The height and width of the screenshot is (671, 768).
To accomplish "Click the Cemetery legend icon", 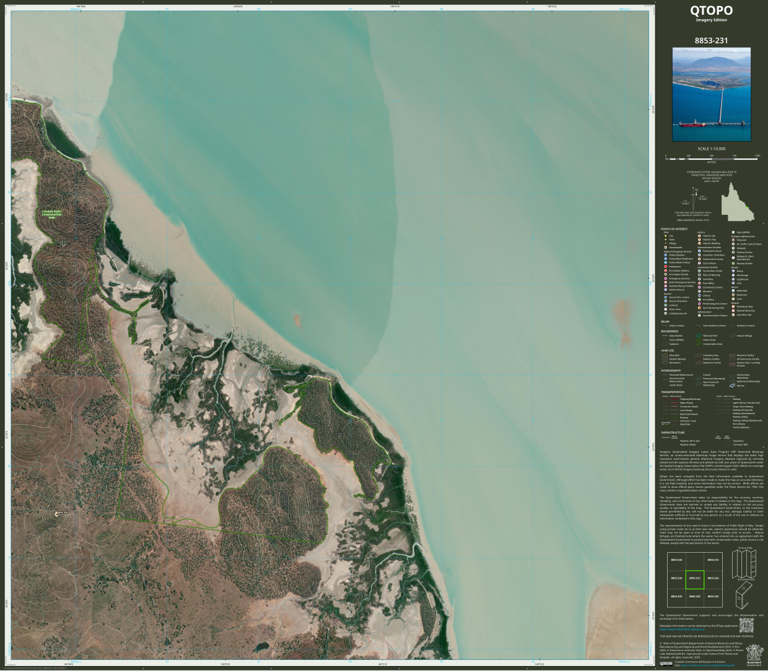I will [x=699, y=279].
